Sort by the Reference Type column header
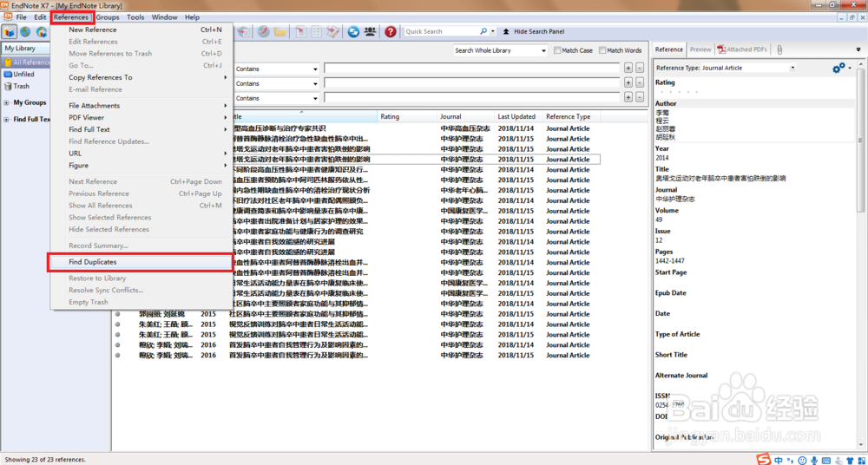This screenshot has width=868, height=465. 572,117
